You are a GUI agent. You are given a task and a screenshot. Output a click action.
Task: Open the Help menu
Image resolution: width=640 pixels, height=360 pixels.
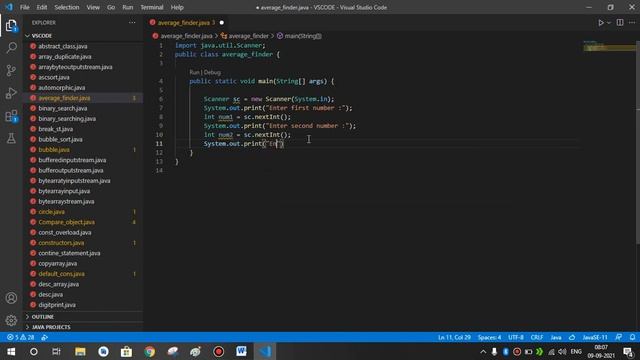(177, 7)
